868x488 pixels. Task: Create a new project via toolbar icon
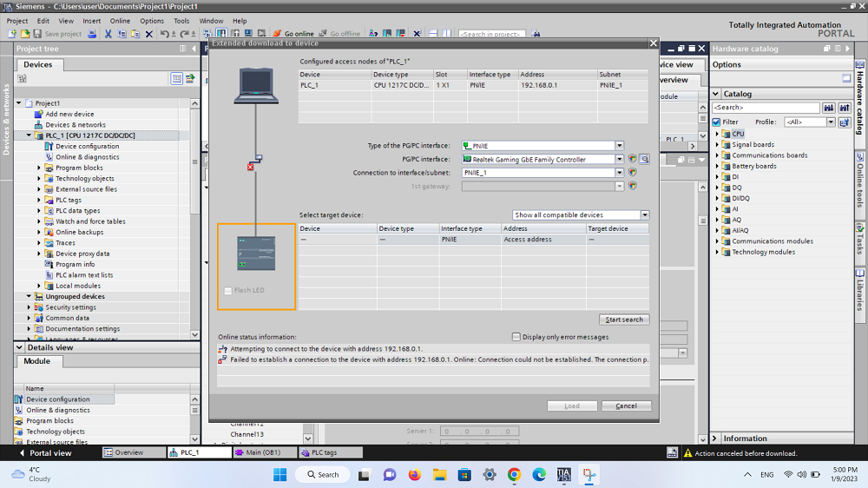pyautogui.click(x=12, y=34)
